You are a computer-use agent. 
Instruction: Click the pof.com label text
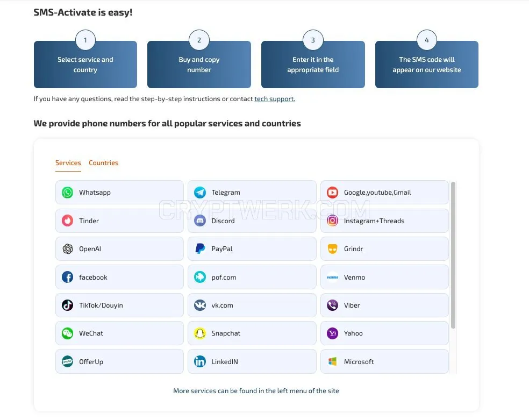point(224,277)
